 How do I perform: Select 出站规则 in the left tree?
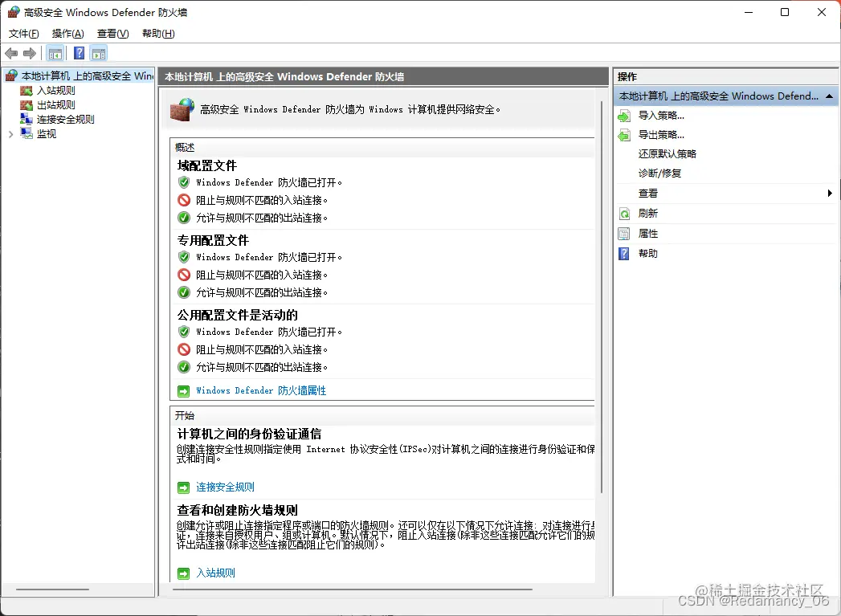[x=55, y=105]
